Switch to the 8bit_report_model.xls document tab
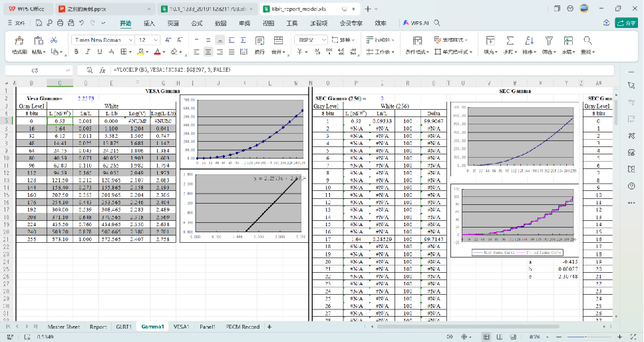644x342 pixels. coord(310,9)
